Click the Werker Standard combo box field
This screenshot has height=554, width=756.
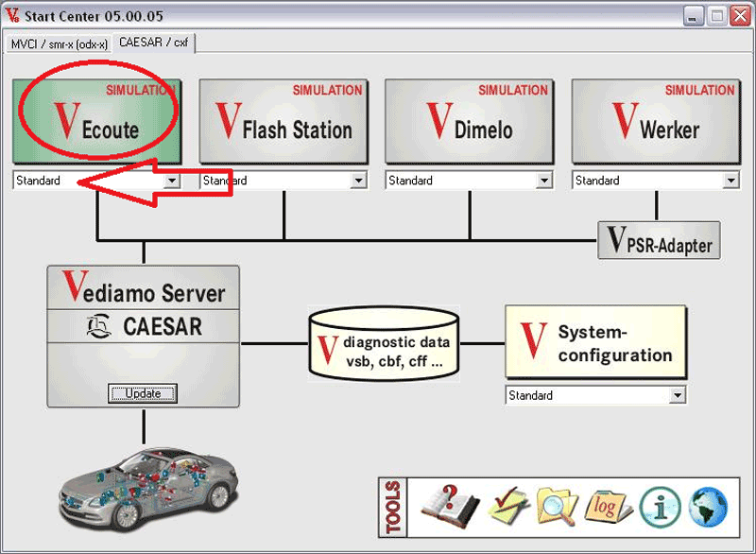pos(656,181)
